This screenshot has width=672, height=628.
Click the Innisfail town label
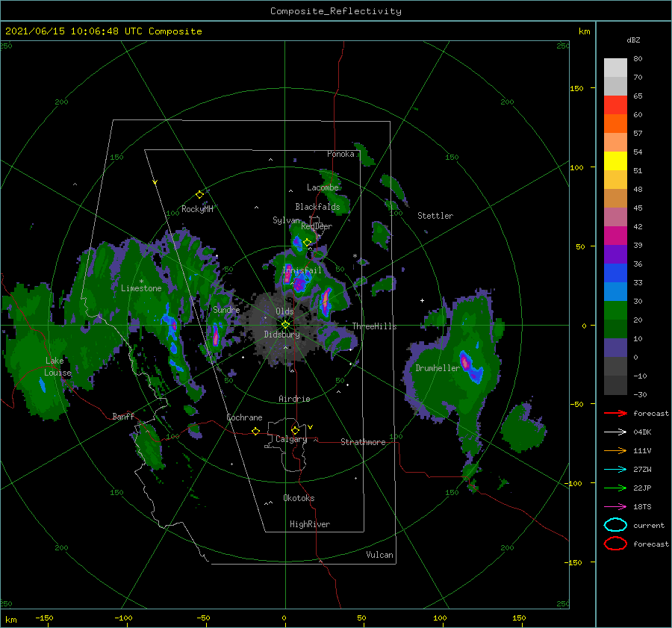point(302,270)
